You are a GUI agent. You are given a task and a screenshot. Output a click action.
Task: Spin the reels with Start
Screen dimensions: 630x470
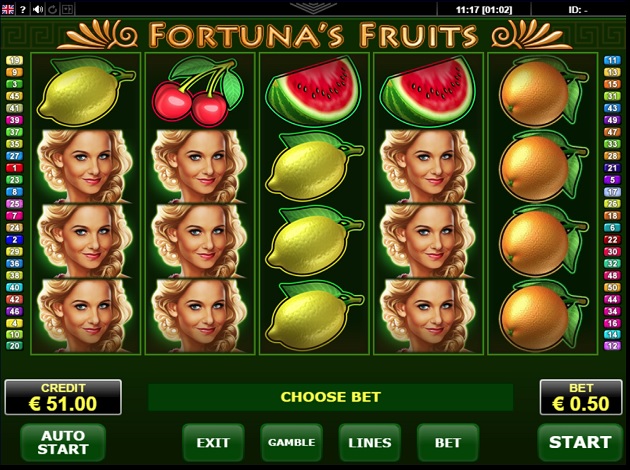580,442
